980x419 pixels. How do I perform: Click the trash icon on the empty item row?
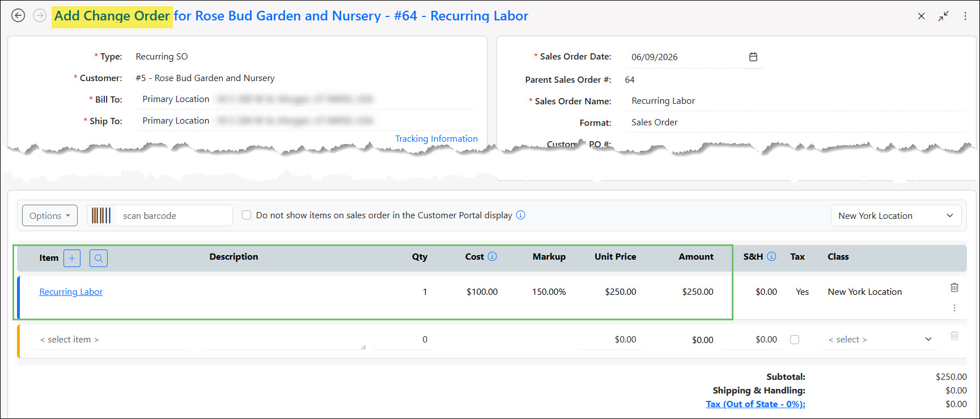(x=954, y=336)
